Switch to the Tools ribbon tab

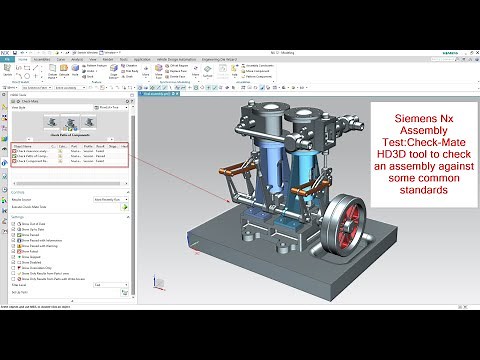tap(123, 59)
